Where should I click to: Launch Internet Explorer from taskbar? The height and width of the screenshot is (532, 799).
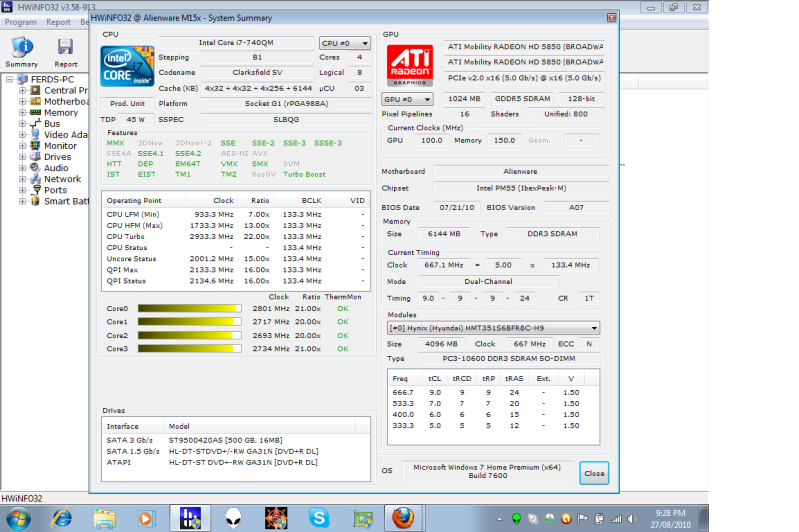point(62,519)
